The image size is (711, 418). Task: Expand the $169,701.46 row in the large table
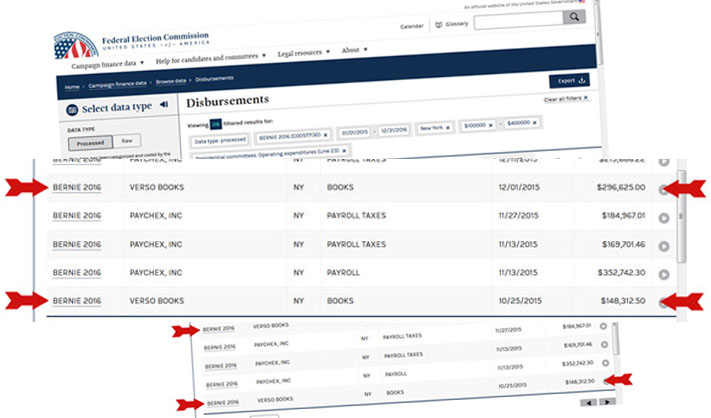pos(664,246)
